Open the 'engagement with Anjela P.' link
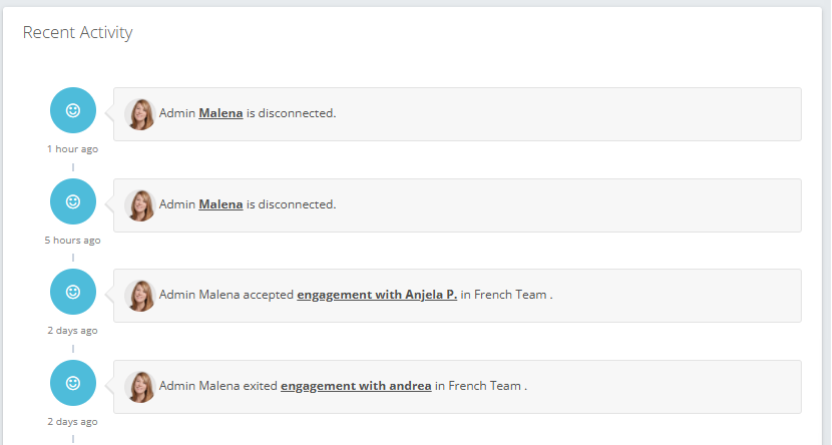Viewport: 832px width, 445px height. (x=377, y=295)
